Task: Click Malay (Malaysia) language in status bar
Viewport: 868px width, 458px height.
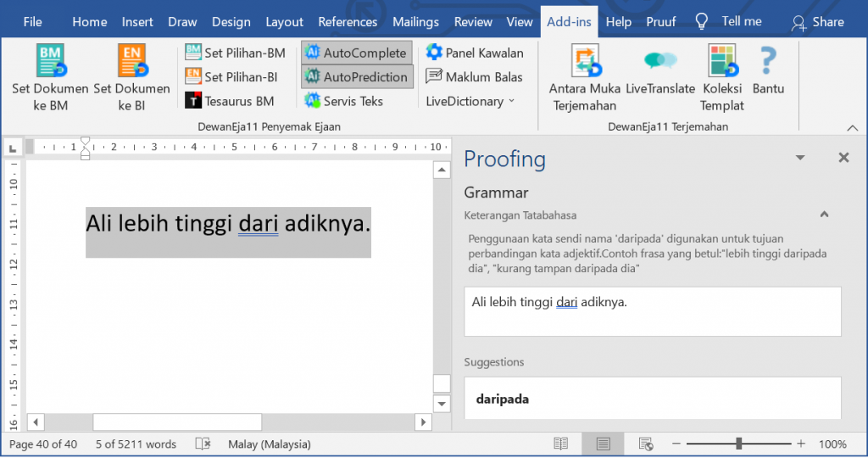Action: coord(269,444)
